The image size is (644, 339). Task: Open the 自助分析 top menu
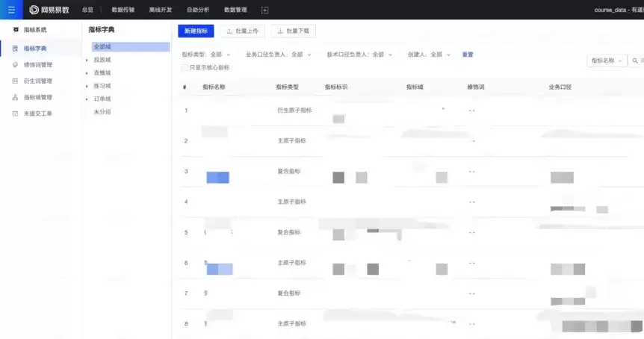tap(198, 10)
